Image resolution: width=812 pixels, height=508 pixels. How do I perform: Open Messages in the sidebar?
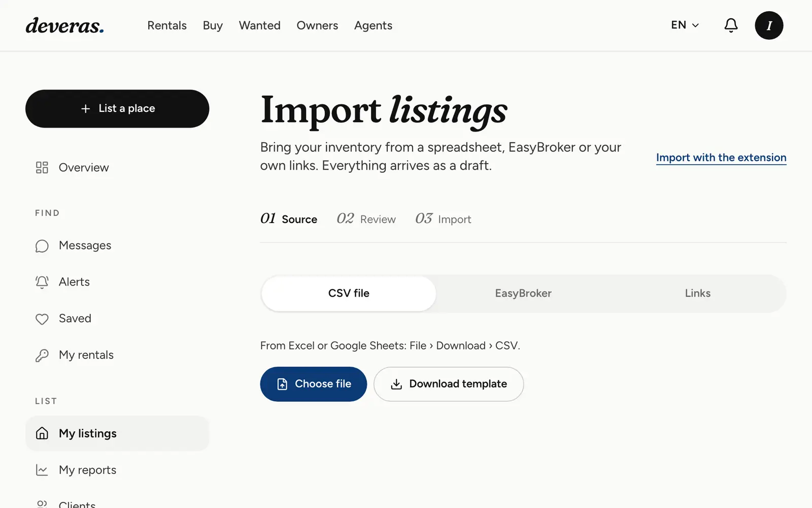117,246
